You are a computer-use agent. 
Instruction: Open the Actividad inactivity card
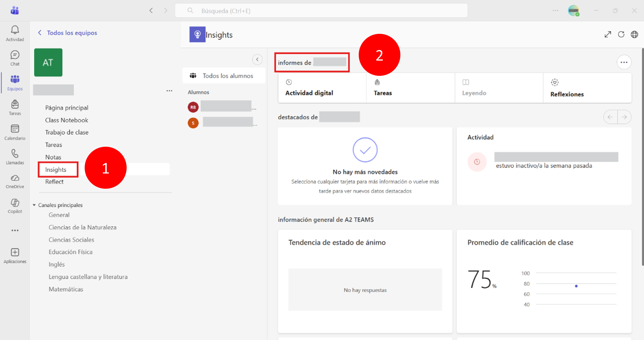[x=544, y=166]
